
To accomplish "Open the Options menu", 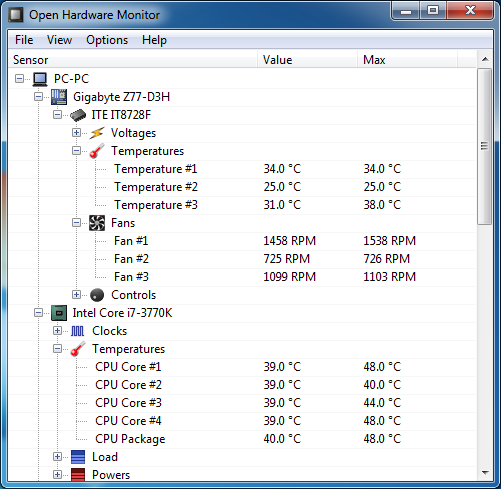I will tap(107, 40).
